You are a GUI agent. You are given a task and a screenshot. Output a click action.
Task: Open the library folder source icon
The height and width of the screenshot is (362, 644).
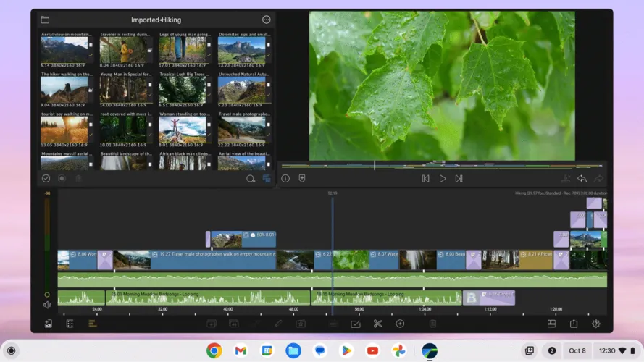click(45, 20)
